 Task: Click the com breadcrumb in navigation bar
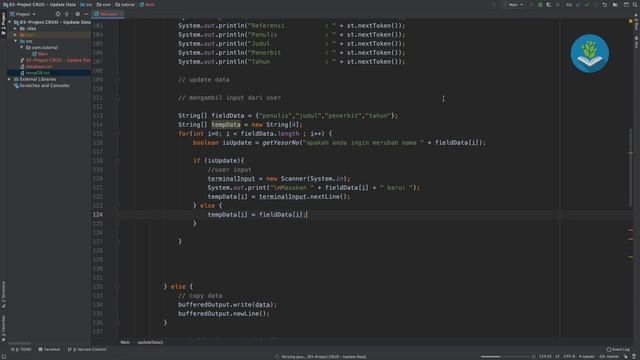click(104, 4)
